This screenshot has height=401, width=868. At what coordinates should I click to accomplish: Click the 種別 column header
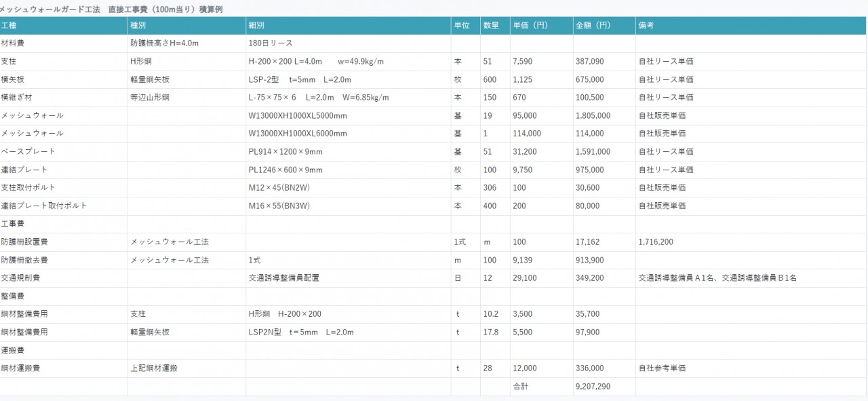point(186,26)
